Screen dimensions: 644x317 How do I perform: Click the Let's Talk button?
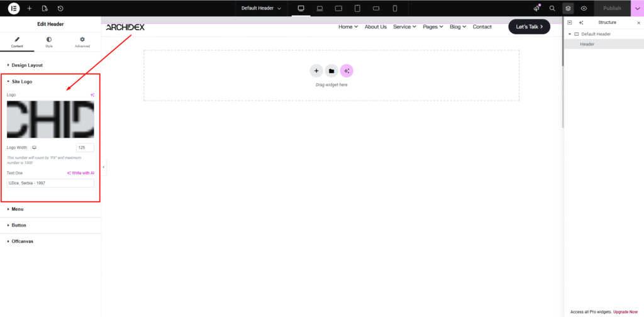tap(529, 27)
